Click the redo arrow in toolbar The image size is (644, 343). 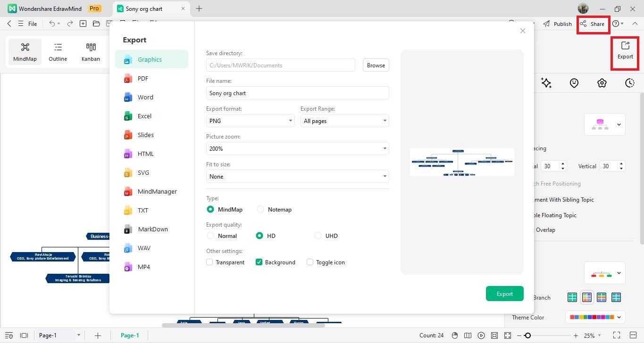point(70,24)
